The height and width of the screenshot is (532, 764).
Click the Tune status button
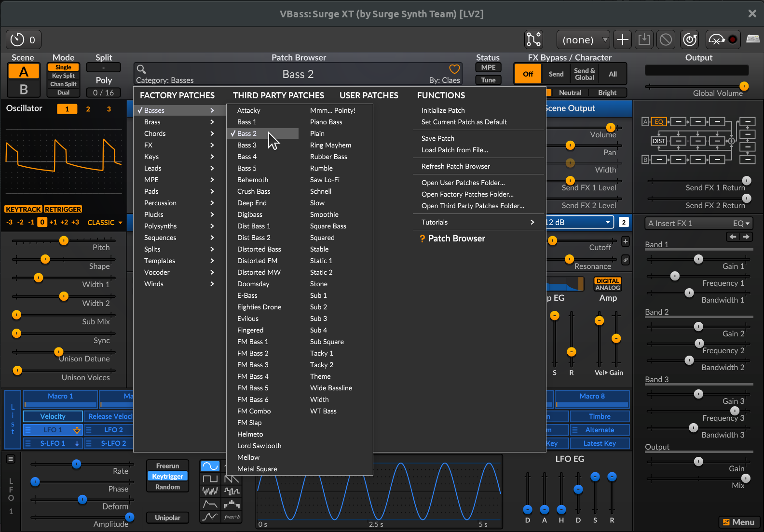click(x=488, y=80)
